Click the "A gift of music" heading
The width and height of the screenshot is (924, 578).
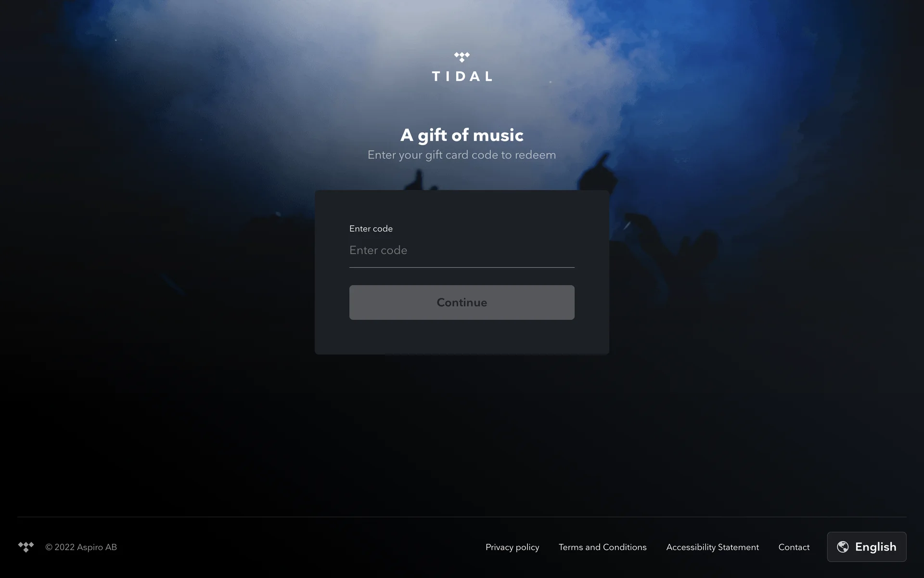point(462,135)
